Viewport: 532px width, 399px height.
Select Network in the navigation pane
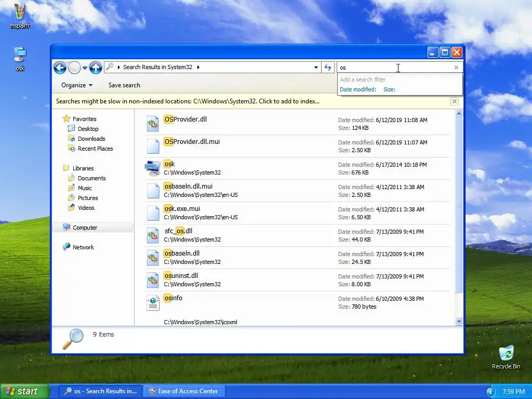(83, 247)
